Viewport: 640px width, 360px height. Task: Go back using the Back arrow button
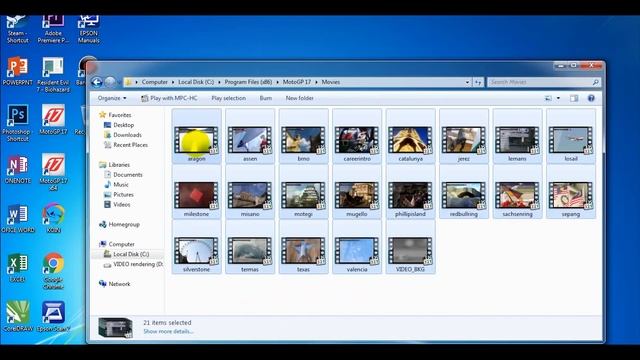(97, 82)
